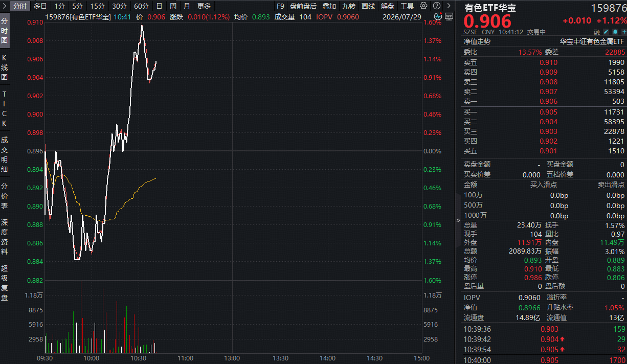Click the 买五 price 0.901 row
This screenshot has width=627, height=364.
click(x=544, y=151)
